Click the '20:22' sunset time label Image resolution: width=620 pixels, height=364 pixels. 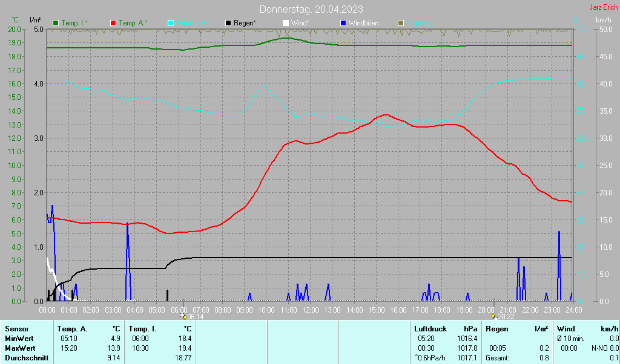[x=506, y=317]
